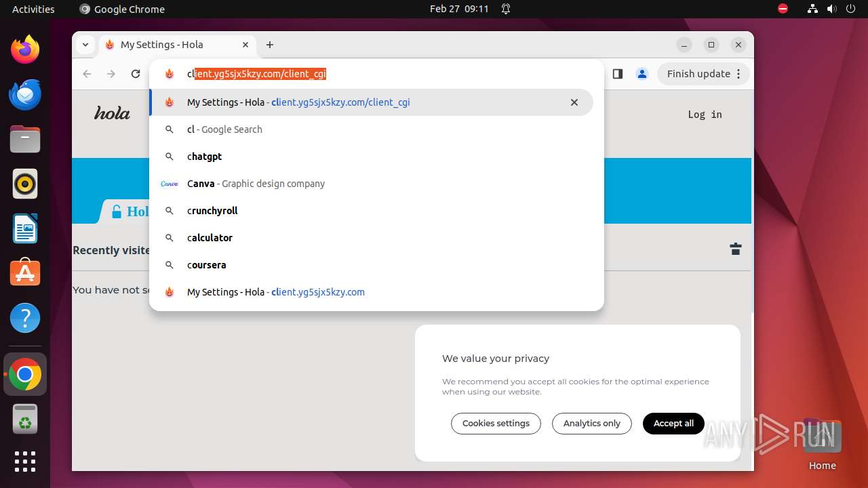Screen dimensions: 868x488
Task: Open the Trash dock icon
Action: click(x=25, y=419)
